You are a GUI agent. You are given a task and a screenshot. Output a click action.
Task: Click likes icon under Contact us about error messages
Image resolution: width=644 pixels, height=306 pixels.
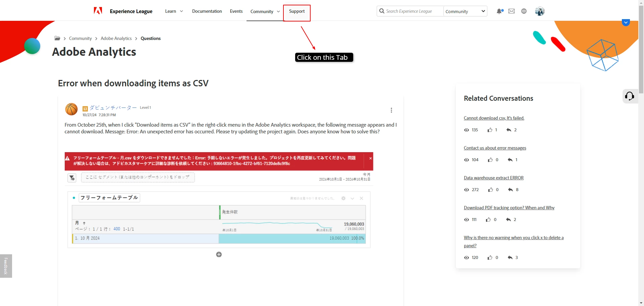pyautogui.click(x=490, y=160)
